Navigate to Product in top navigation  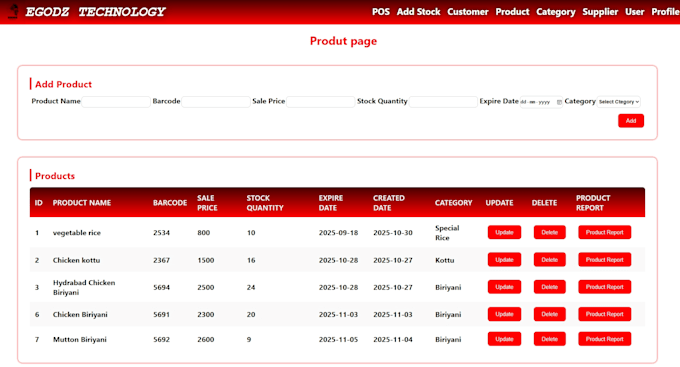coord(512,12)
